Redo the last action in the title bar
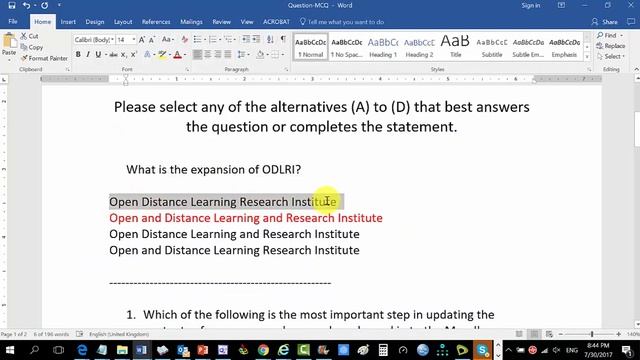 click(x=44, y=5)
